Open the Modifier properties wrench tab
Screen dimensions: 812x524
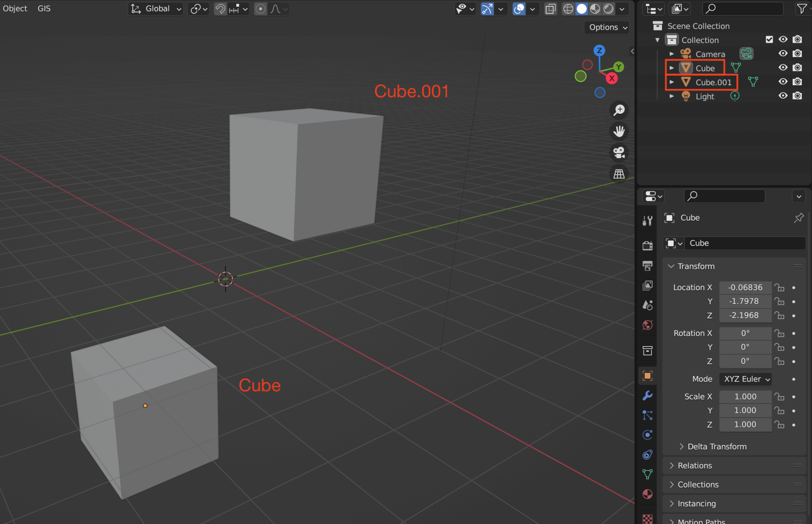coord(648,395)
